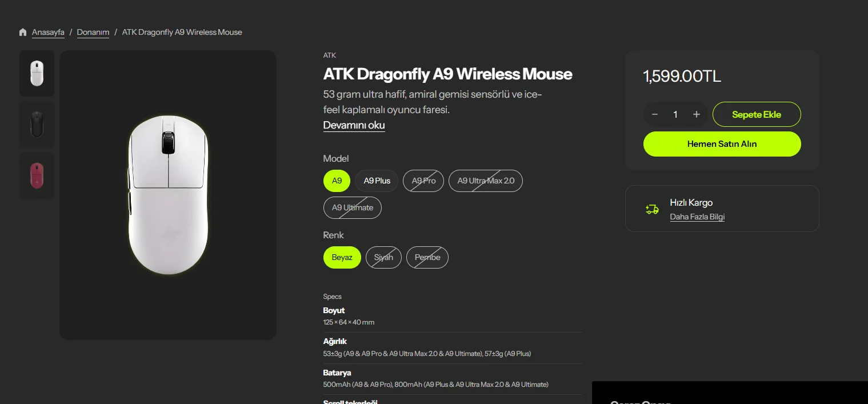Add product with Sepete Ekle button
Viewport: 868px width, 404px height.
(757, 114)
